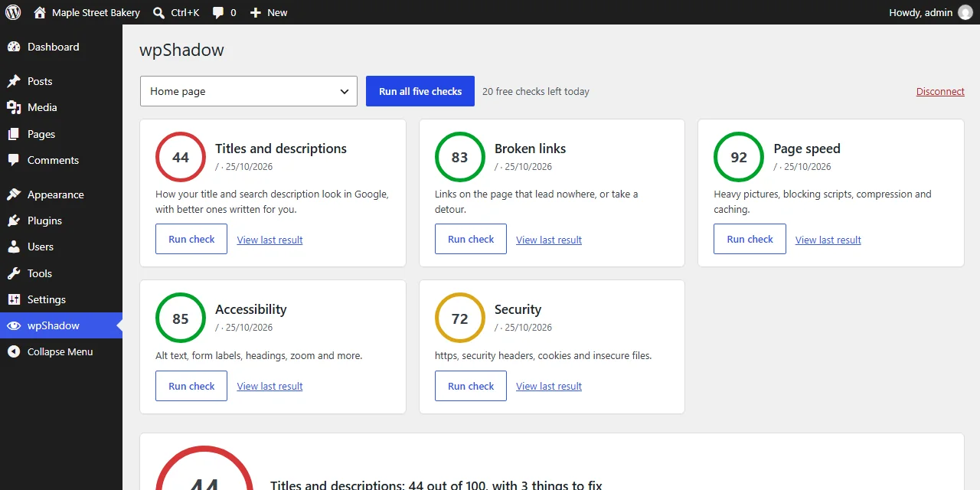Click the Titles and descriptions card title
Image resolution: width=980 pixels, height=490 pixels.
coord(281,149)
